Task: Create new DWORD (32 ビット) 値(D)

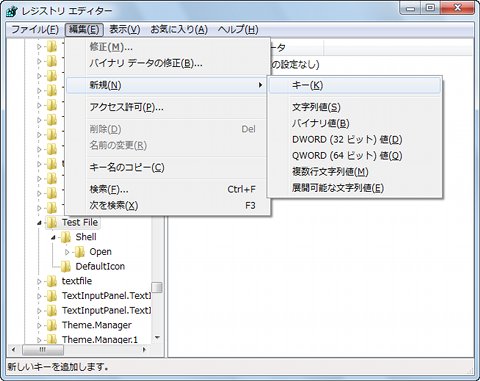Action: pos(355,139)
